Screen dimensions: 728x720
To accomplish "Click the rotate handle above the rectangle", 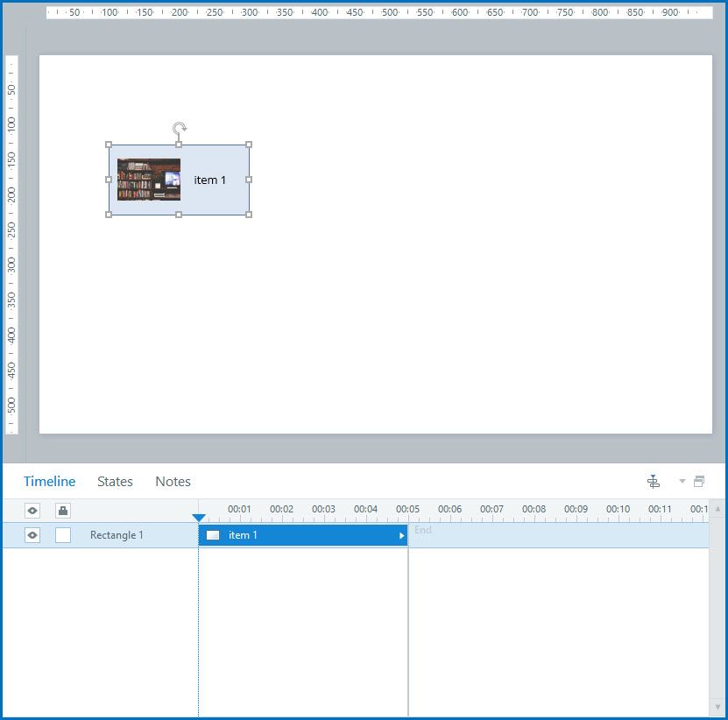I will pyautogui.click(x=179, y=130).
